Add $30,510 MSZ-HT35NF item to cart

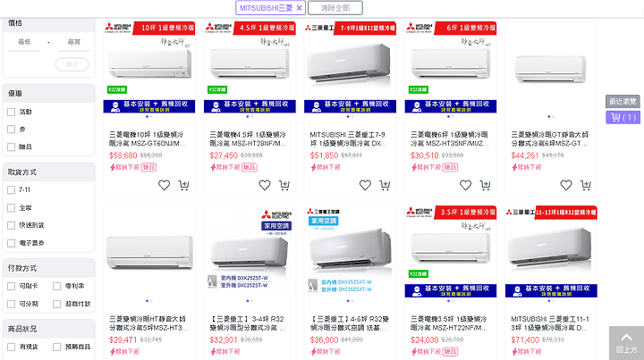pos(485,185)
